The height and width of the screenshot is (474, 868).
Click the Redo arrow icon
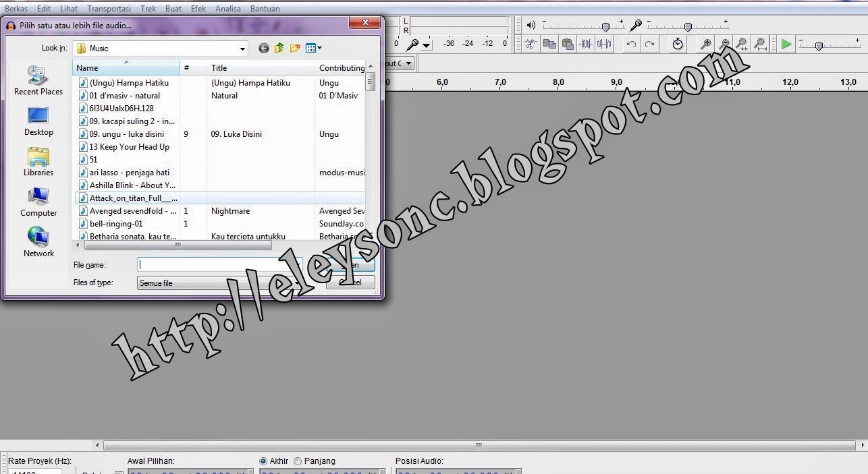coord(649,44)
